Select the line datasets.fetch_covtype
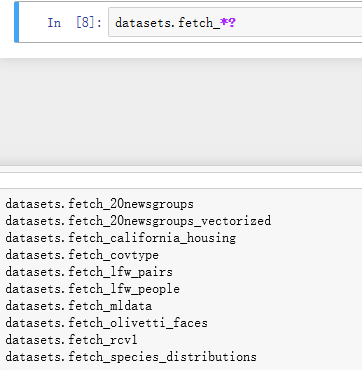The width and height of the screenshot is (362, 370). click(x=82, y=255)
